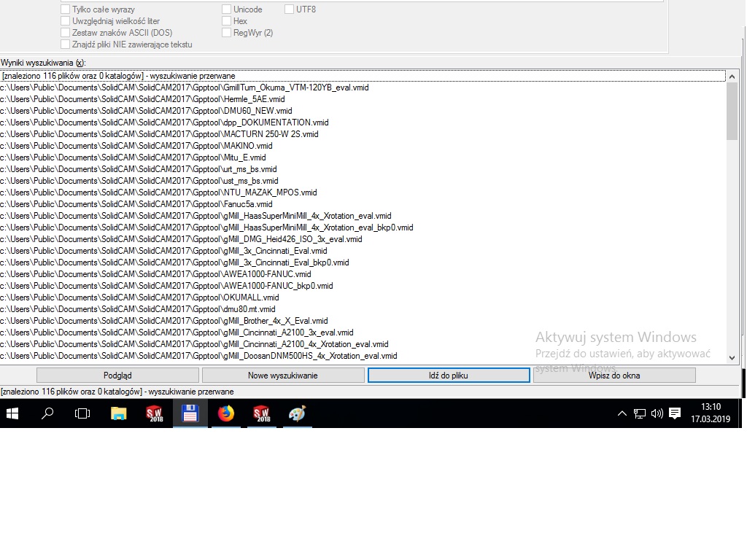This screenshot has width=747, height=560.
Task: Select gMill_HaasSuperMiniMill_4x_Xrotation_eval_bkp0.vmid row
Action: coord(363,227)
